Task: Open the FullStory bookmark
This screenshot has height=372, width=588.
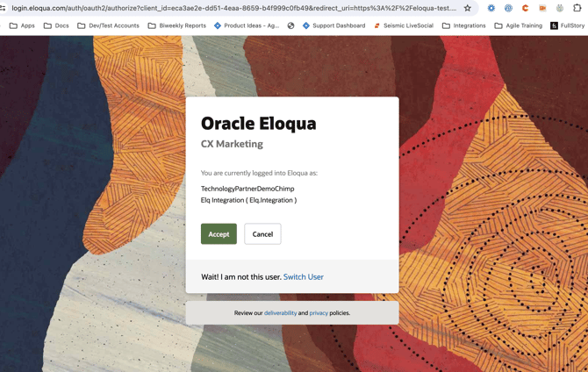Action: coord(567,25)
